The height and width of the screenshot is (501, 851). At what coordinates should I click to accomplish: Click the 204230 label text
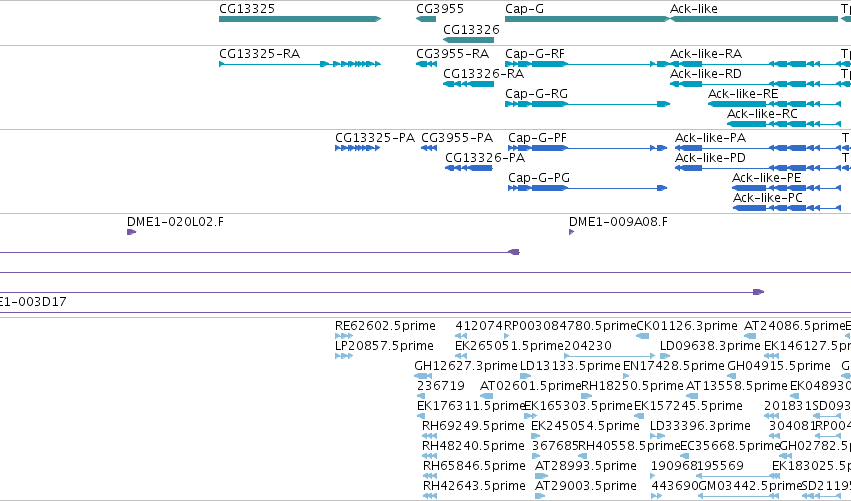coord(588,346)
